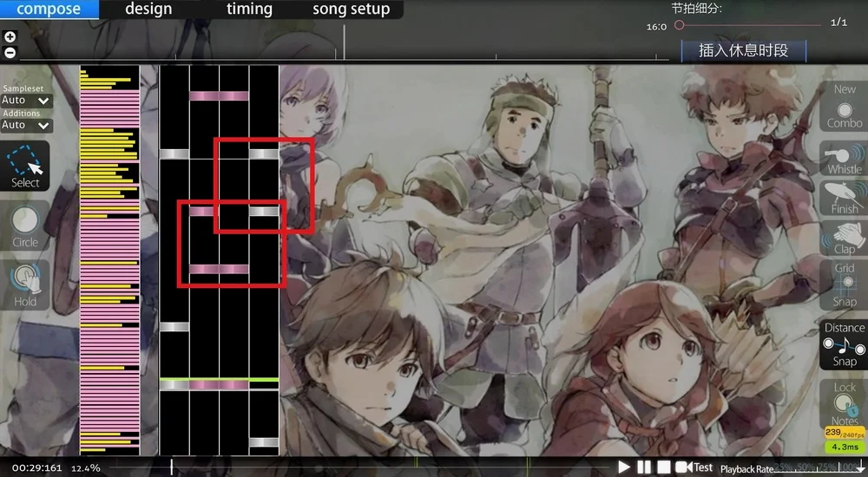Click the 00:29:161 timestamp
This screenshot has height=477, width=868.
[37, 468]
